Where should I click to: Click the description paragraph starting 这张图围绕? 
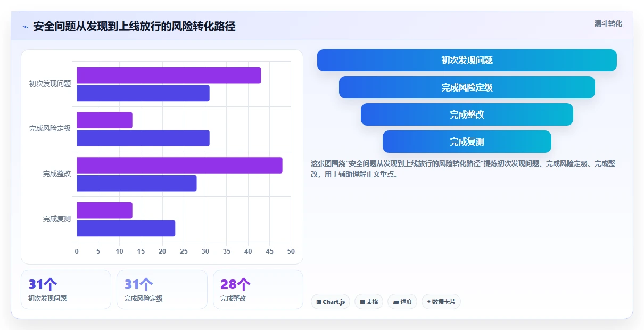coord(463,169)
